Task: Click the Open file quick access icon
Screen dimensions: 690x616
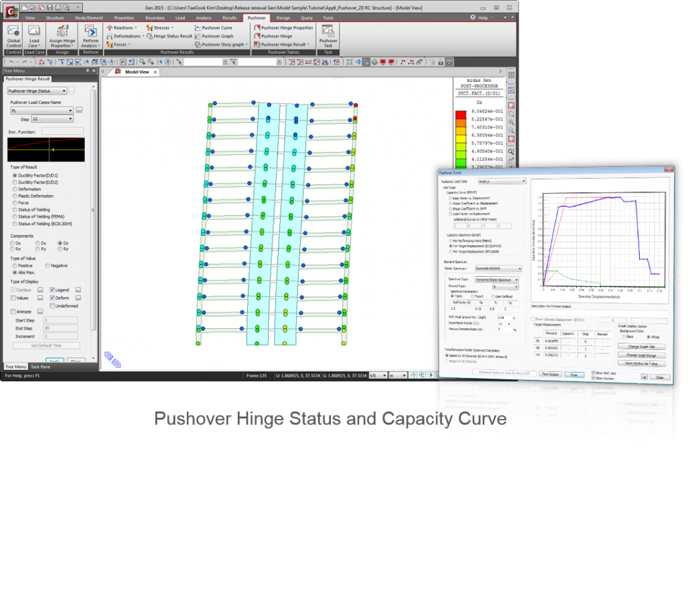Action: (x=33, y=7)
